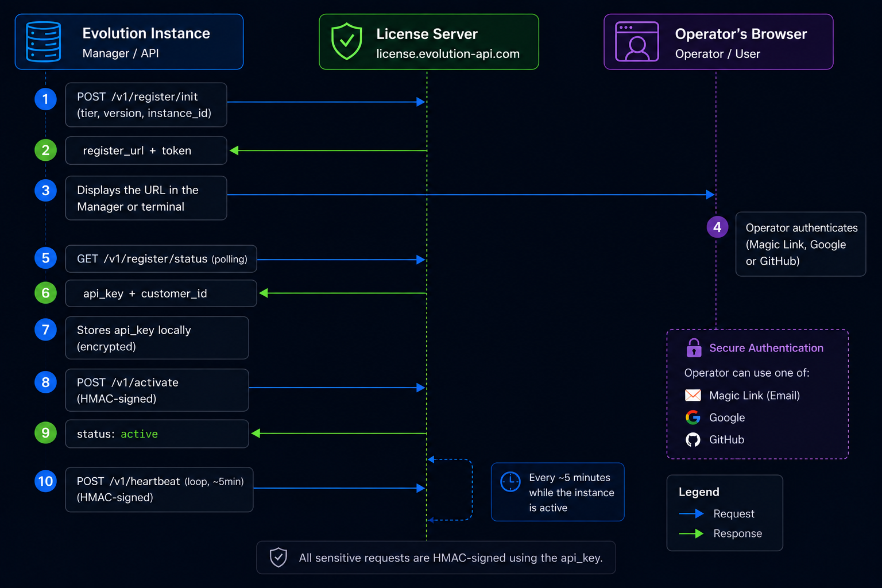Click the clock icon in the heartbeat note
This screenshot has height=588, width=882.
[510, 482]
